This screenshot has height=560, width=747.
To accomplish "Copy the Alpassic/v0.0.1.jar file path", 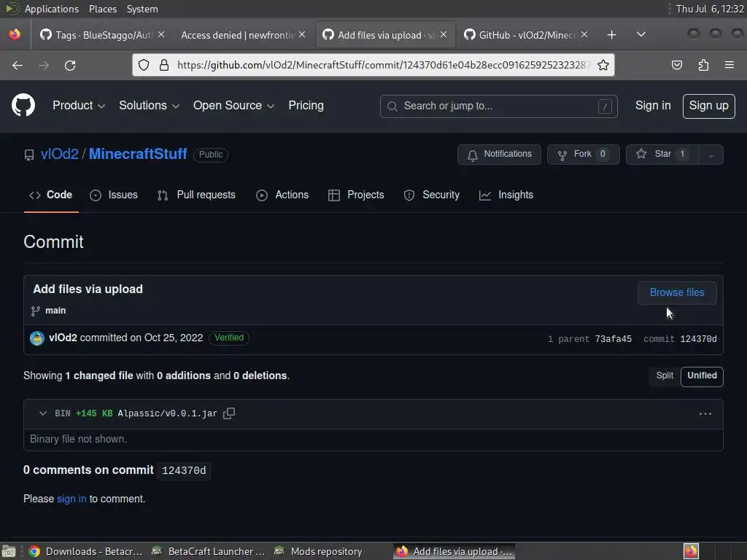I will point(229,413).
